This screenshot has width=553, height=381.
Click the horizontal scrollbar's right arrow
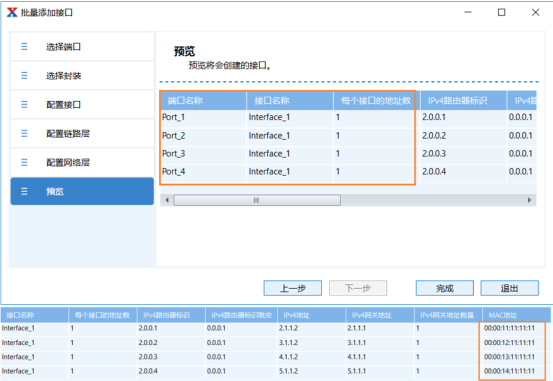529,200
